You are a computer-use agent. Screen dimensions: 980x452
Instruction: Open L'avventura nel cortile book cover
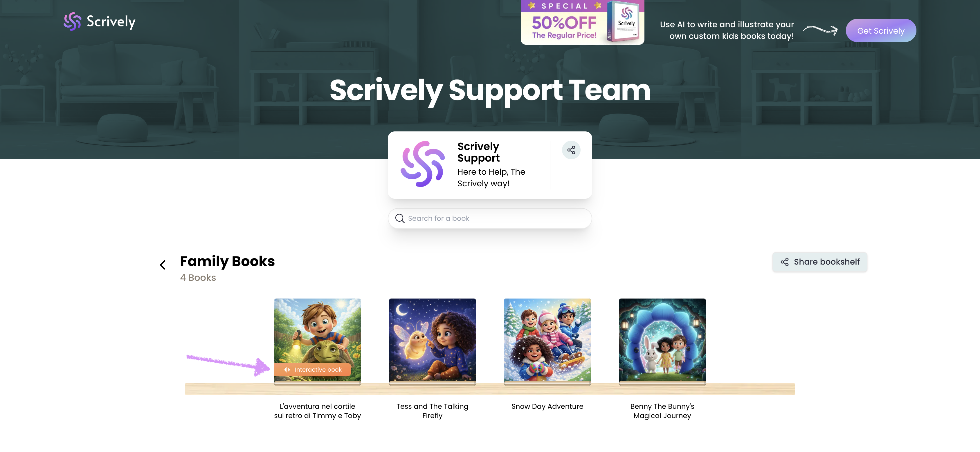317,340
